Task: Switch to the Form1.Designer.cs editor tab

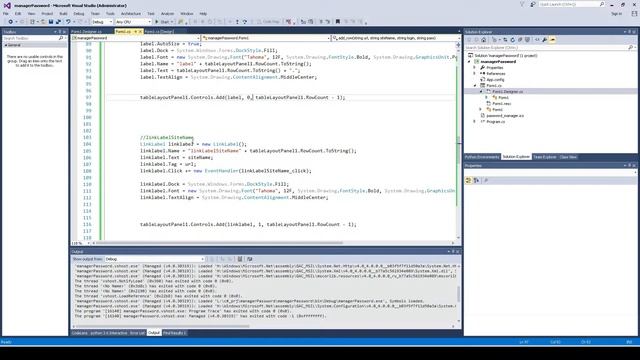Action: coord(87,31)
